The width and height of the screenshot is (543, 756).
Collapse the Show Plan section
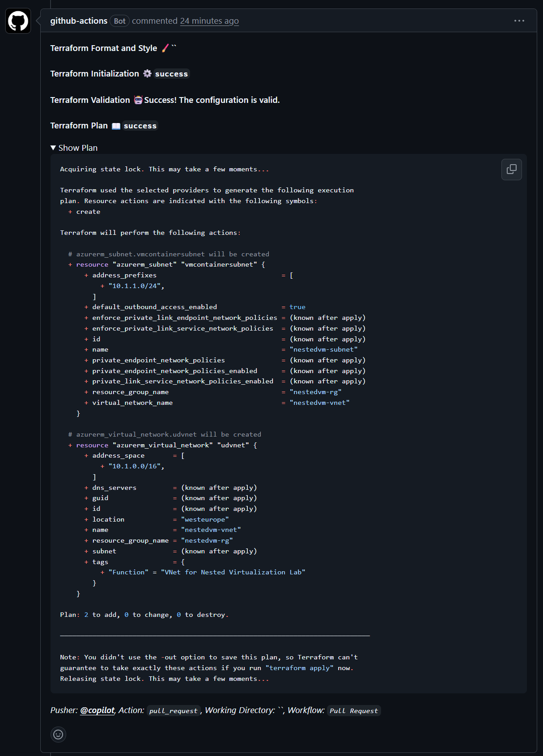coord(74,148)
